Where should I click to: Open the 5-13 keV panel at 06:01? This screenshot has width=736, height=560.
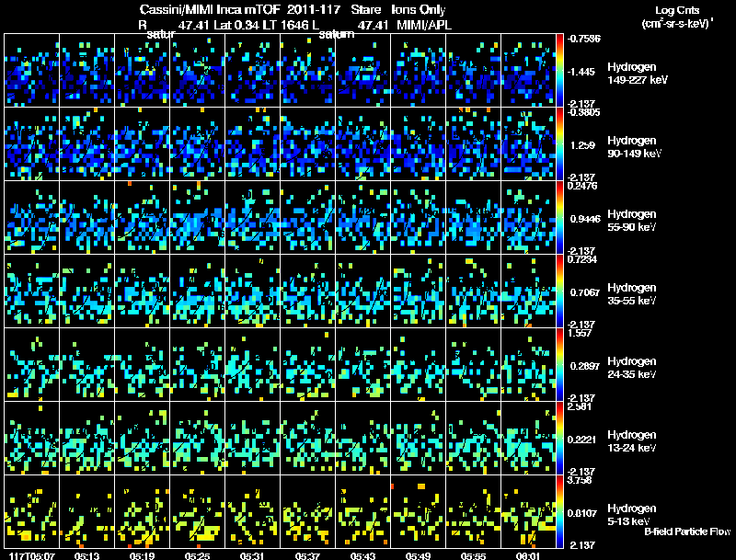528,511
